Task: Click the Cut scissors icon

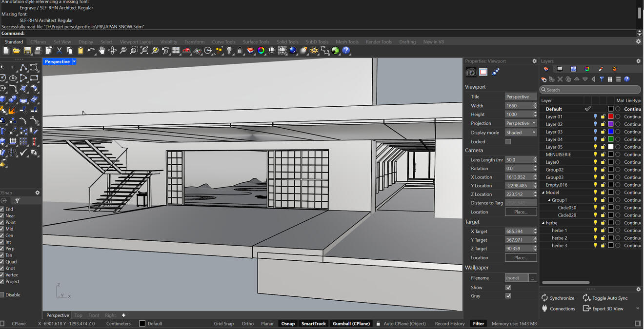Action: pyautogui.click(x=59, y=50)
